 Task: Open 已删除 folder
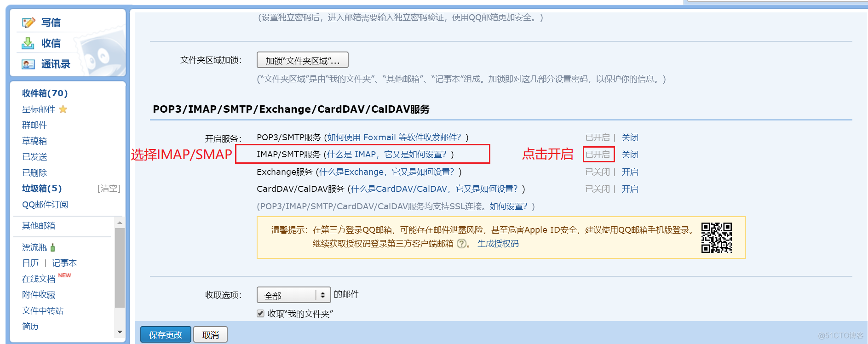pos(34,173)
